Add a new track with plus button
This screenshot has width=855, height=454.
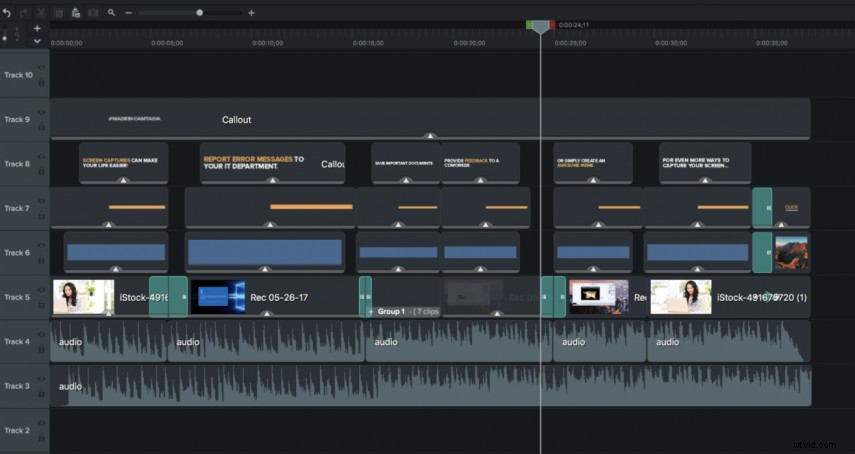tap(37, 28)
